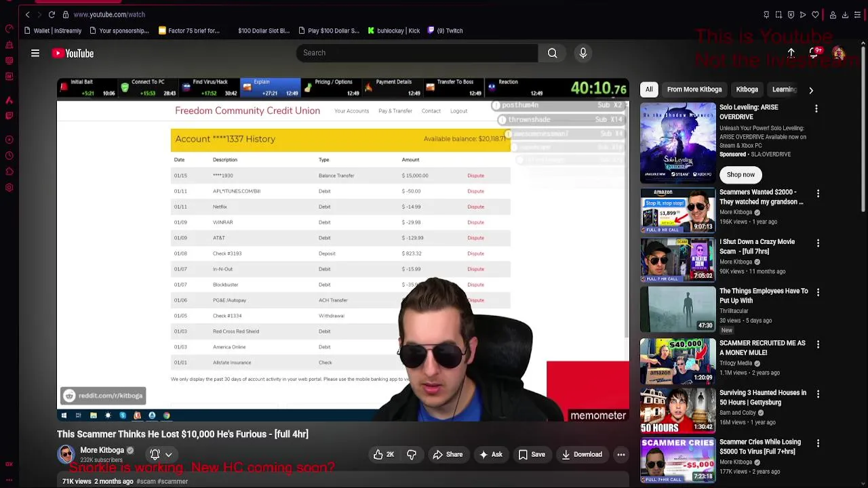
Task: Open YouTube notifications bell with 9+ badge
Action: click(x=814, y=53)
